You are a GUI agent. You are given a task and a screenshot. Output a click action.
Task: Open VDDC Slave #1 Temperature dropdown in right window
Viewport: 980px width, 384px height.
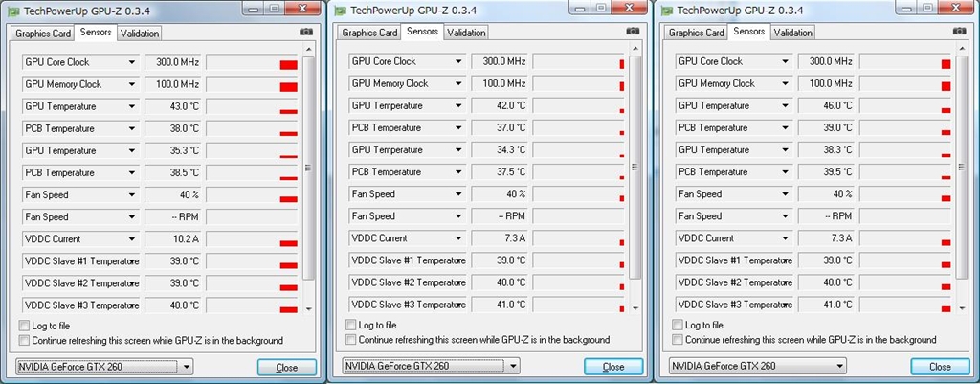point(734,260)
